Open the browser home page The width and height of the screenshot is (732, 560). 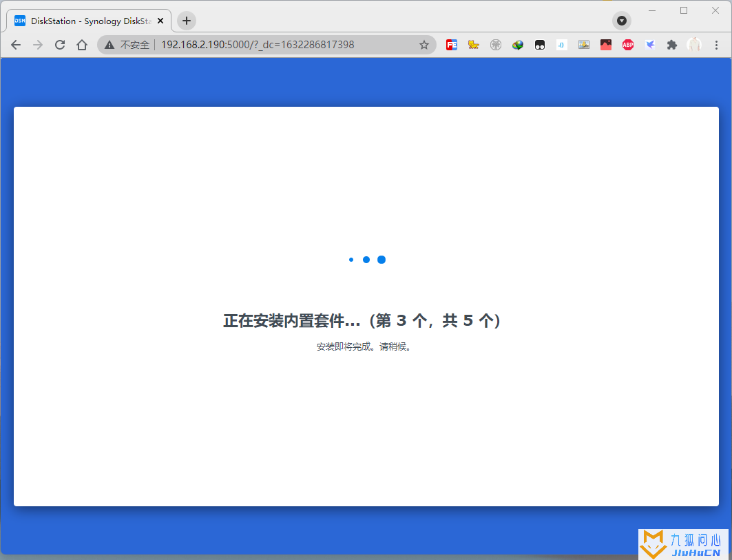point(82,45)
